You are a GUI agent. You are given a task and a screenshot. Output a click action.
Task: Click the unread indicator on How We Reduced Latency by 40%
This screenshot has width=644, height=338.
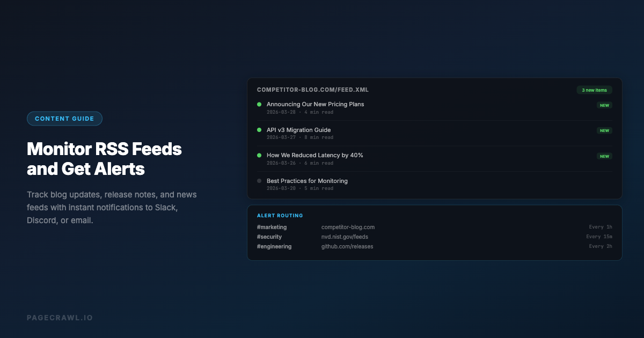pyautogui.click(x=259, y=155)
